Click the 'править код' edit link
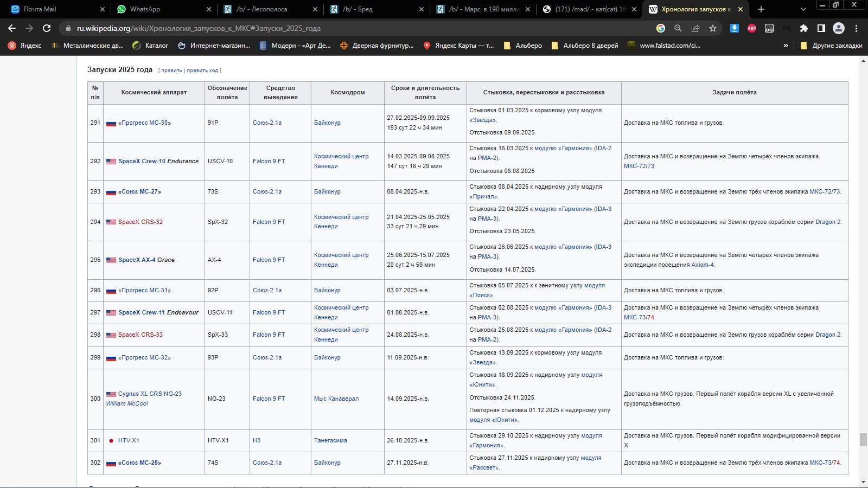This screenshot has height=488, width=868. pos(202,70)
